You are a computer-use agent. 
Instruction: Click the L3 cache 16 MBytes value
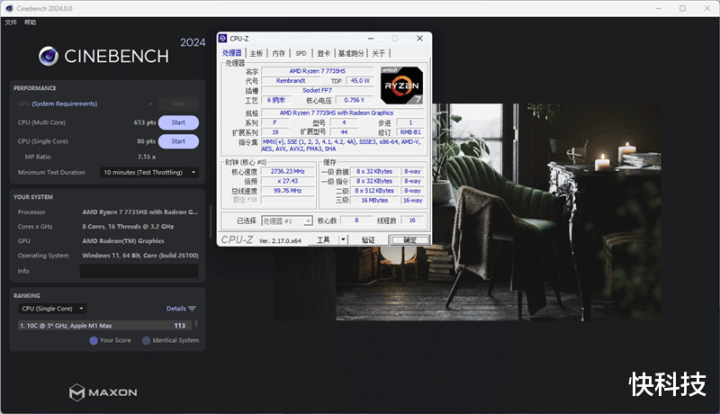374,200
